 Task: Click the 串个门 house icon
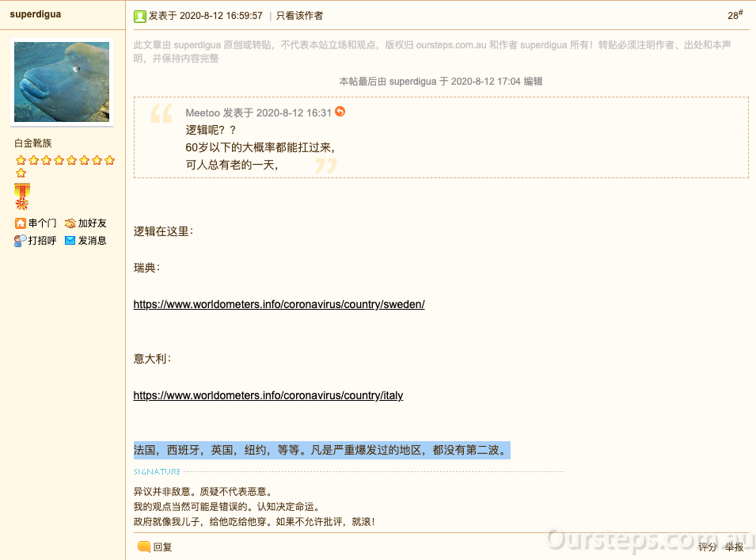(21, 223)
